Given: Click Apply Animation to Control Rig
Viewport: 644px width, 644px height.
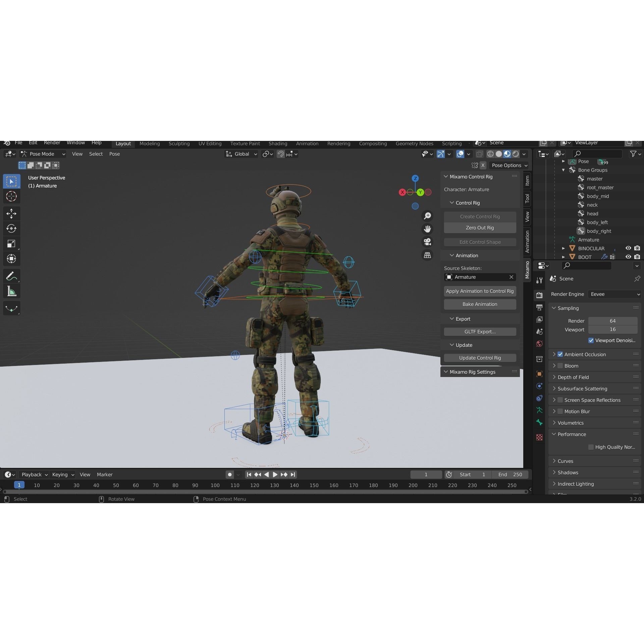Looking at the screenshot, I should (480, 291).
